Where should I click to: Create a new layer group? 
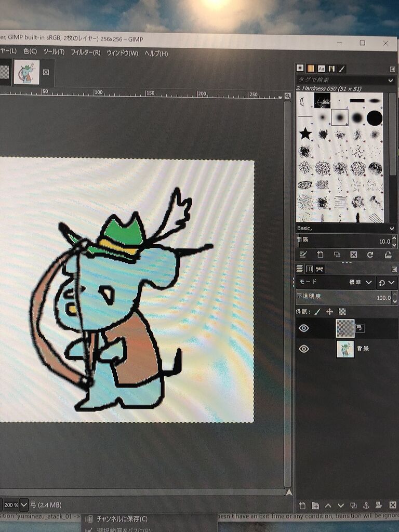(315, 506)
